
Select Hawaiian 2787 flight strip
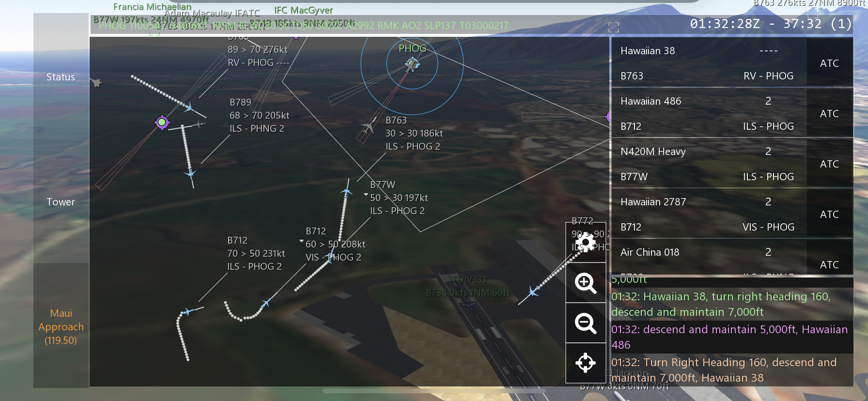[709, 214]
